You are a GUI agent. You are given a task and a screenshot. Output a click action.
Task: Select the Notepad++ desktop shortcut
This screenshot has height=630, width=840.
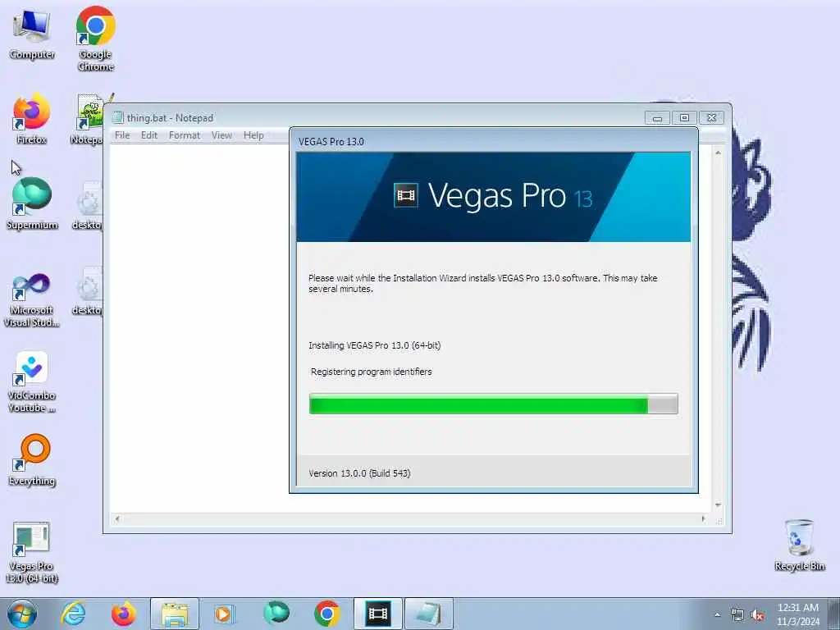89,119
